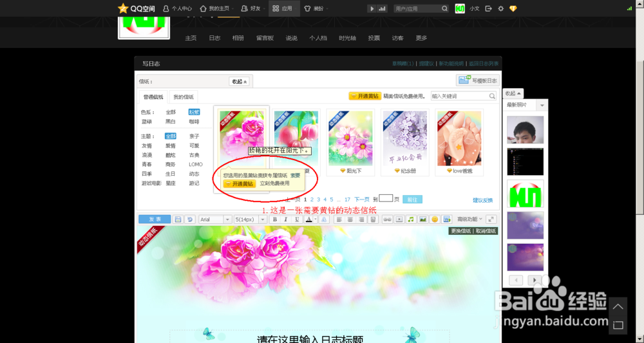Click 建议反馈 link

(482, 200)
